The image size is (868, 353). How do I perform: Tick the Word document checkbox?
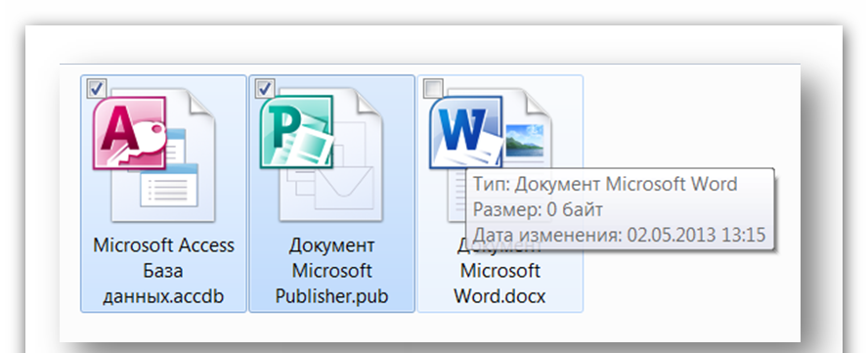[433, 88]
